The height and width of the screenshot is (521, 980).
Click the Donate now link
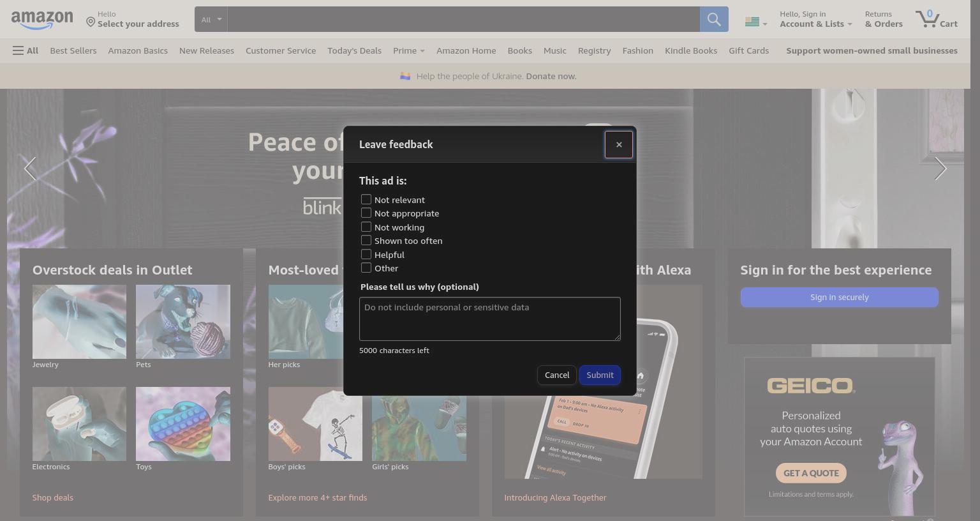tap(551, 76)
